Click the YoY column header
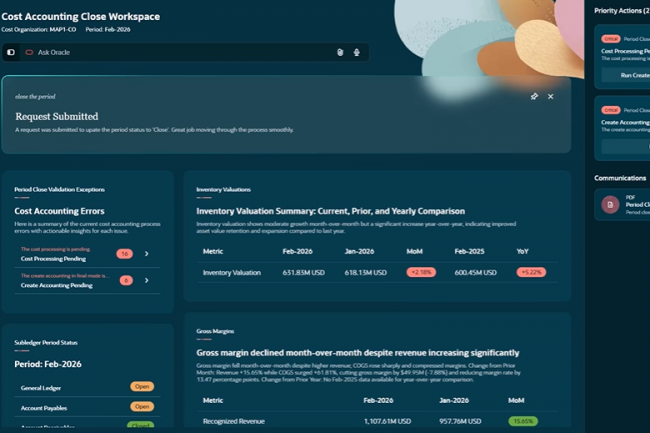Image resolution: width=650 pixels, height=433 pixels. tap(522, 252)
